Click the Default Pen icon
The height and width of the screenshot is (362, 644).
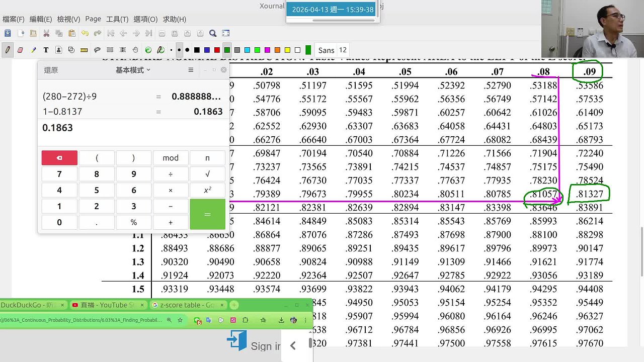pyautogui.click(x=161, y=50)
